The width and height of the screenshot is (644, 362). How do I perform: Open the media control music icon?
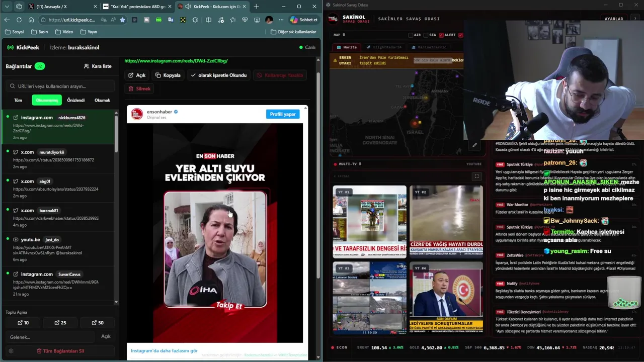point(221,20)
